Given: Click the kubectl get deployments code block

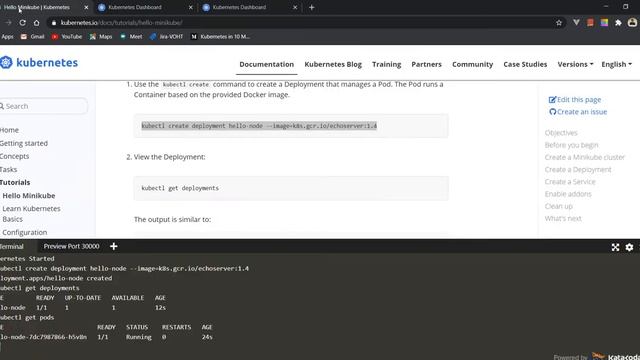Looking at the screenshot, I should coord(291,188).
